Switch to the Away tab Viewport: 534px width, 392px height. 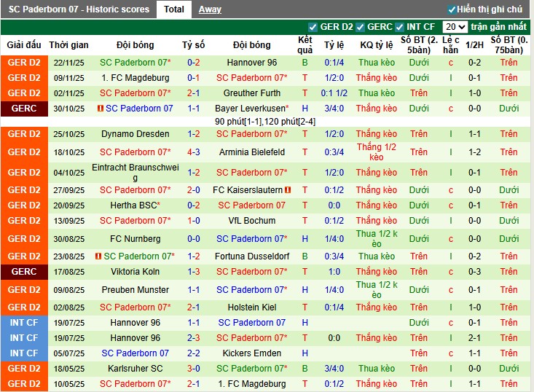[210, 9]
